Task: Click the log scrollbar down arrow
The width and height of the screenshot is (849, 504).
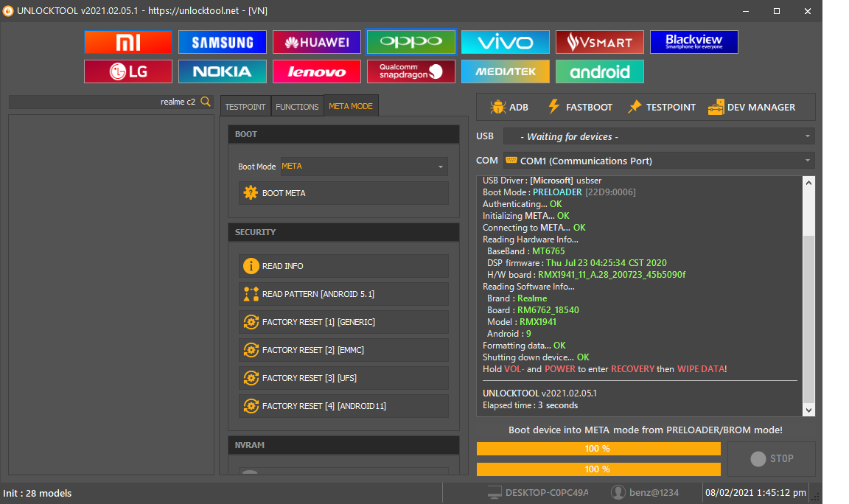Action: click(x=808, y=410)
